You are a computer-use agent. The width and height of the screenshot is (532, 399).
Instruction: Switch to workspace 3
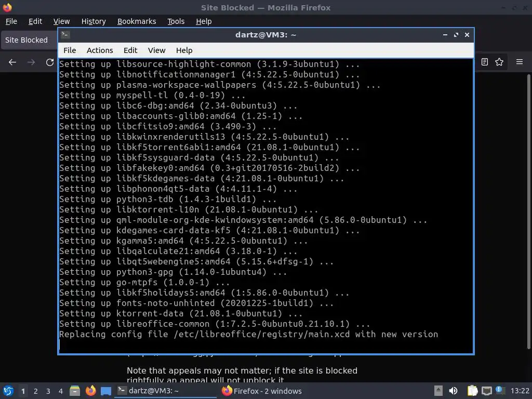click(48, 391)
